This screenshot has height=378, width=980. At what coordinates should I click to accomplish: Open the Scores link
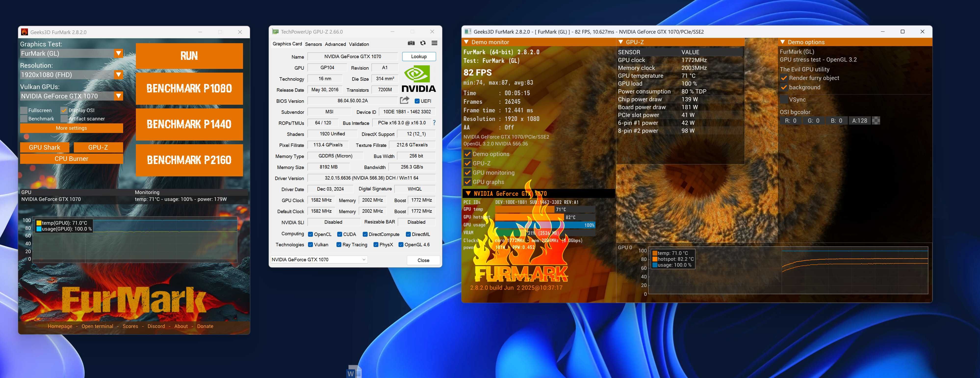[130, 326]
